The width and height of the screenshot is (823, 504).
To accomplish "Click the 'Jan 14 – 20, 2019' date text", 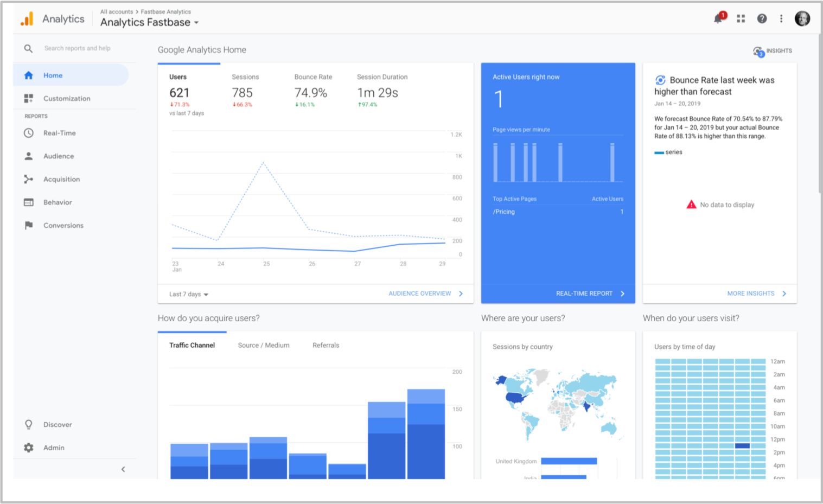I will (677, 104).
